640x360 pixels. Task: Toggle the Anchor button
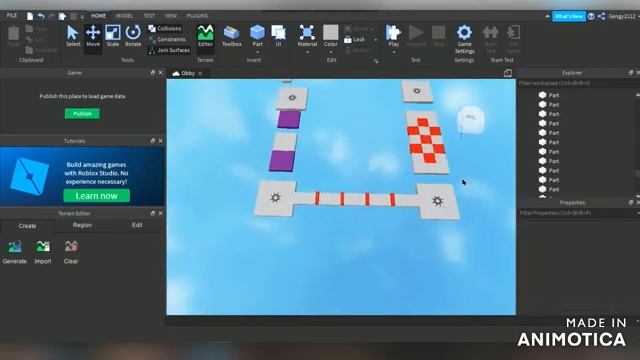[x=357, y=50]
